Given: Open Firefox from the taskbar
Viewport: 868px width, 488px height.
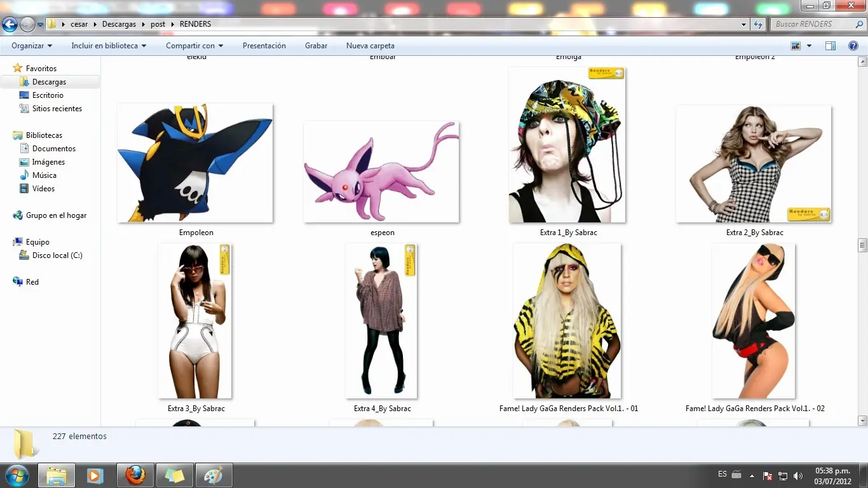Looking at the screenshot, I should tap(135, 475).
